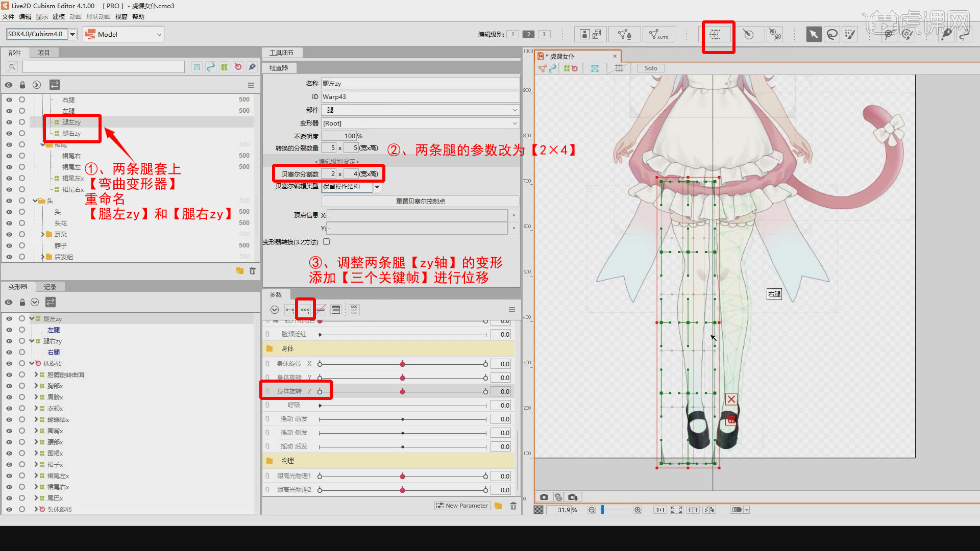Open the SDK4.0/Cubism4.0 version dropdown
980x551 pixels.
(x=72, y=34)
